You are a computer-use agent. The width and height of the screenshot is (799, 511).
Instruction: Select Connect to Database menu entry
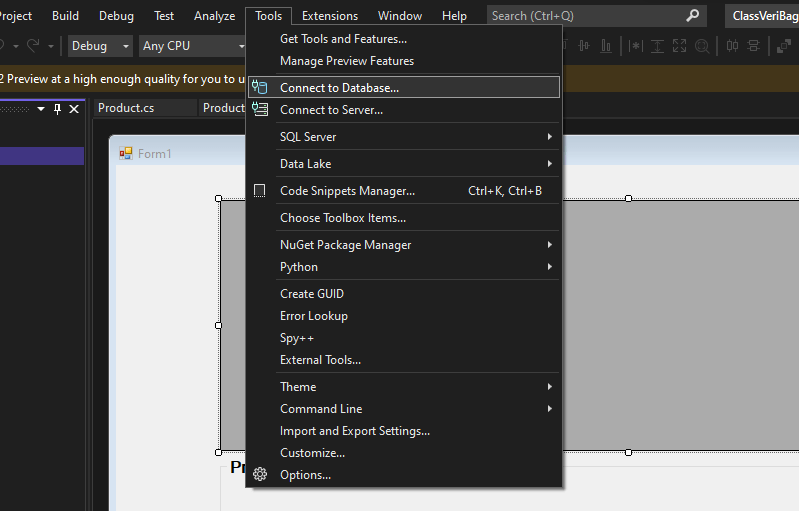(x=404, y=88)
